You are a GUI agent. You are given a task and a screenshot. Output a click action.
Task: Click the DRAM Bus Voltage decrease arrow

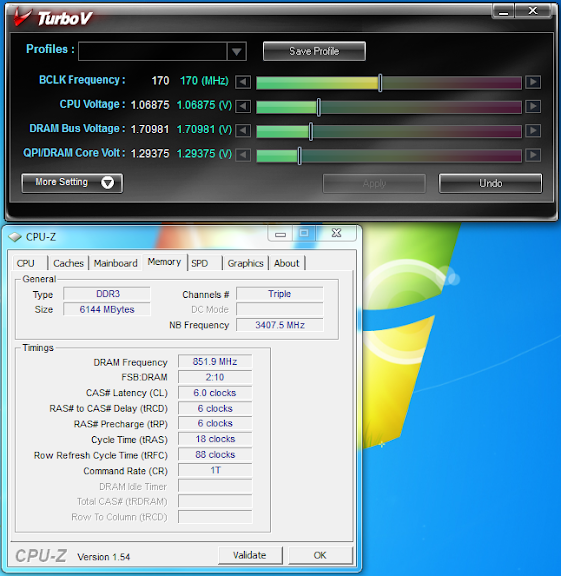pyautogui.click(x=243, y=131)
